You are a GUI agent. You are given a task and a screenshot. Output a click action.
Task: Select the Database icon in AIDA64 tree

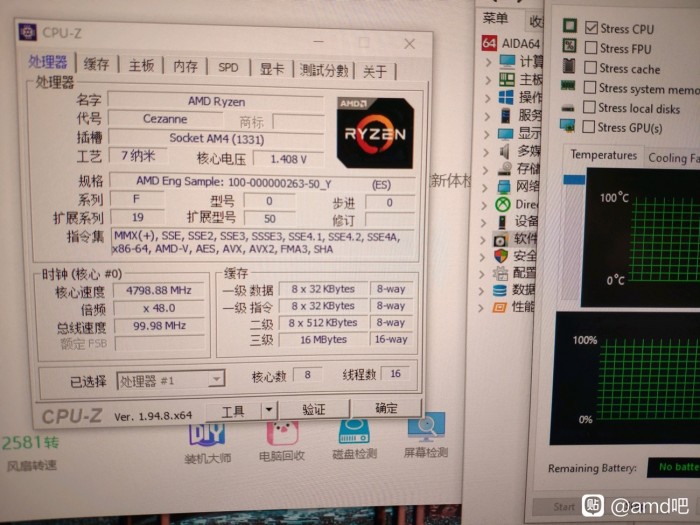coord(500,291)
